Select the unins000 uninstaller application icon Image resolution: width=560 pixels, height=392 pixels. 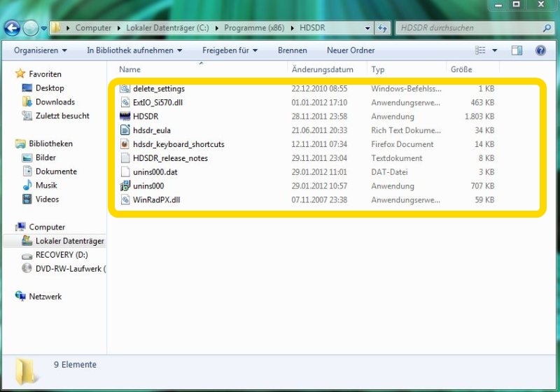(x=125, y=186)
